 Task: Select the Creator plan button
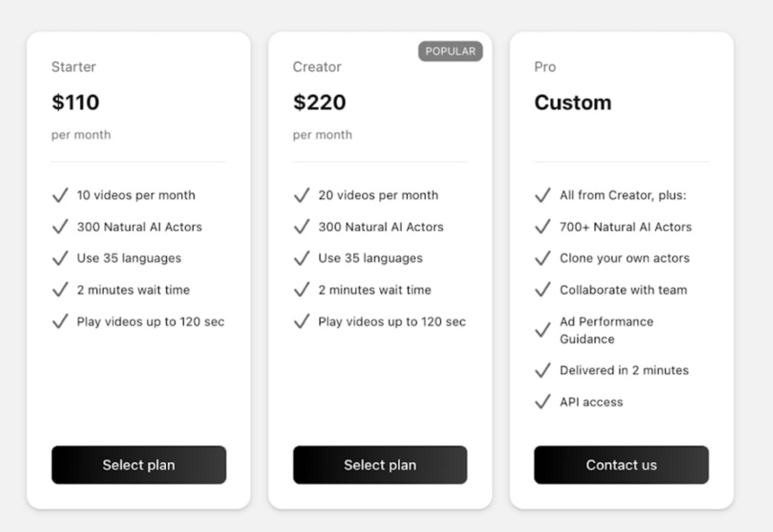(380, 465)
